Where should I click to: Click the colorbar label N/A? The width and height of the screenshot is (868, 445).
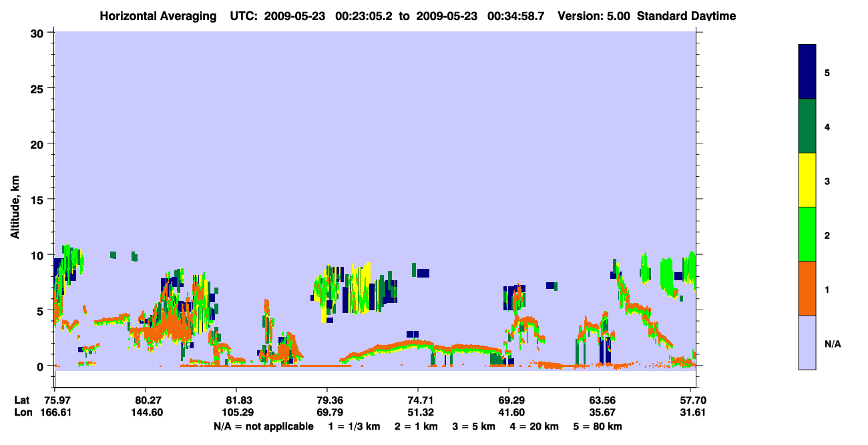point(833,343)
